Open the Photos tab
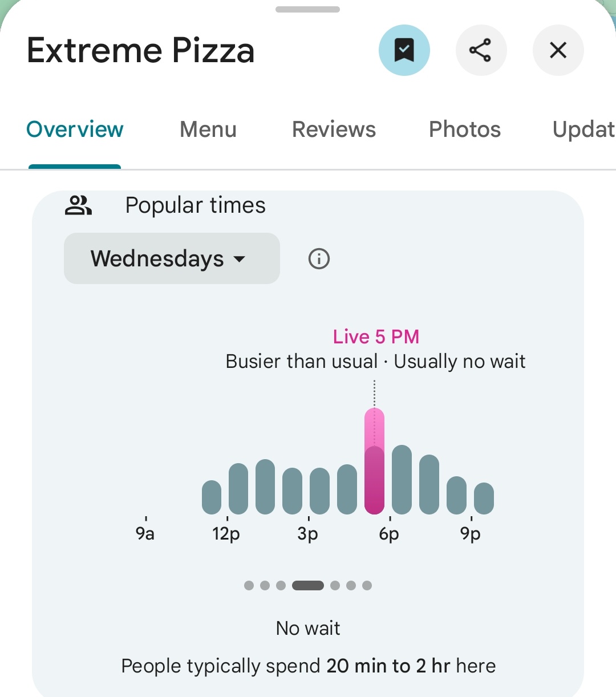Image resolution: width=616 pixels, height=697 pixels. coord(464,129)
